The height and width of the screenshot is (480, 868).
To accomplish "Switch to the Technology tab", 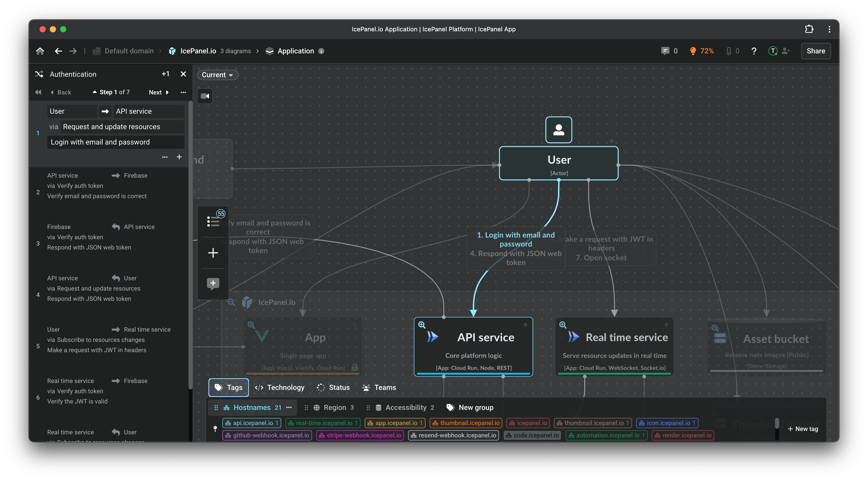I will tap(280, 387).
